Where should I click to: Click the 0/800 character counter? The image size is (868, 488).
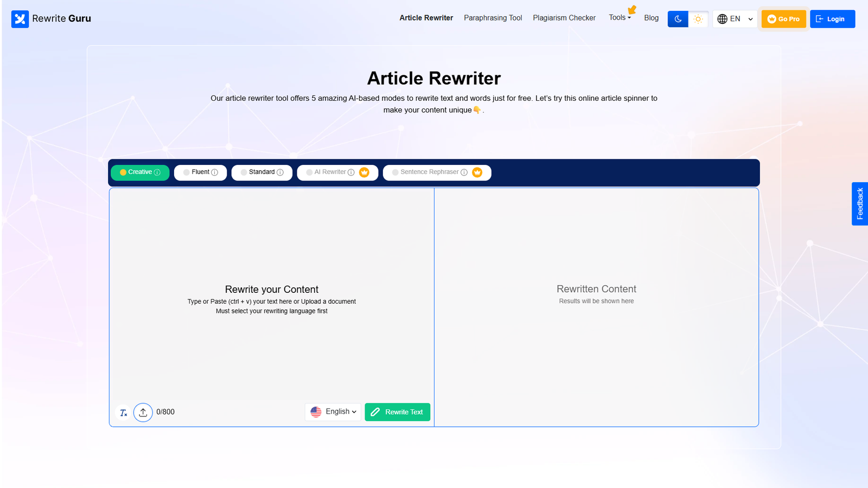[165, 412]
